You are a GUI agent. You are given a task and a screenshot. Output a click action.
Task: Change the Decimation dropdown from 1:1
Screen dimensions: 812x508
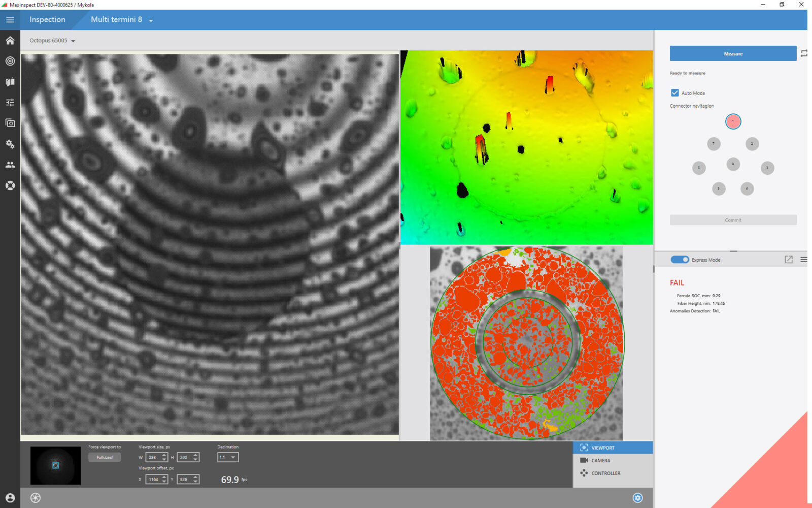pyautogui.click(x=227, y=457)
